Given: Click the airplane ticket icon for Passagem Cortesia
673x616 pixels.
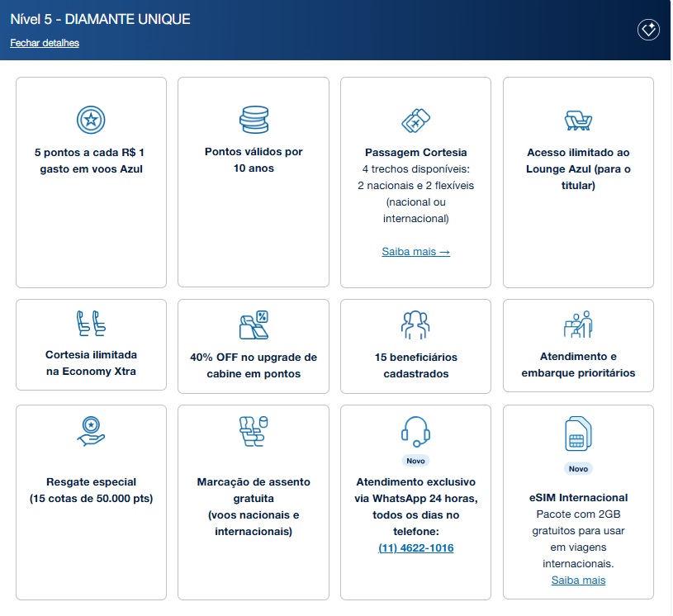Looking at the screenshot, I should (x=415, y=121).
